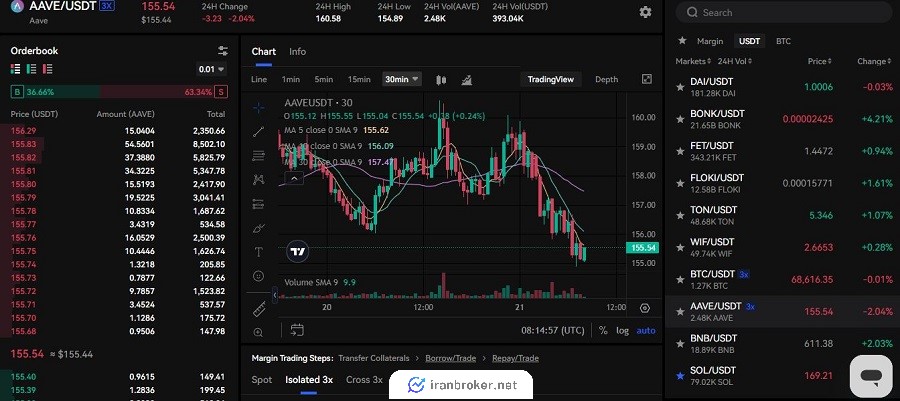Open the 30min interval dropdown
Viewport: 900px width, 401px height.
point(402,79)
